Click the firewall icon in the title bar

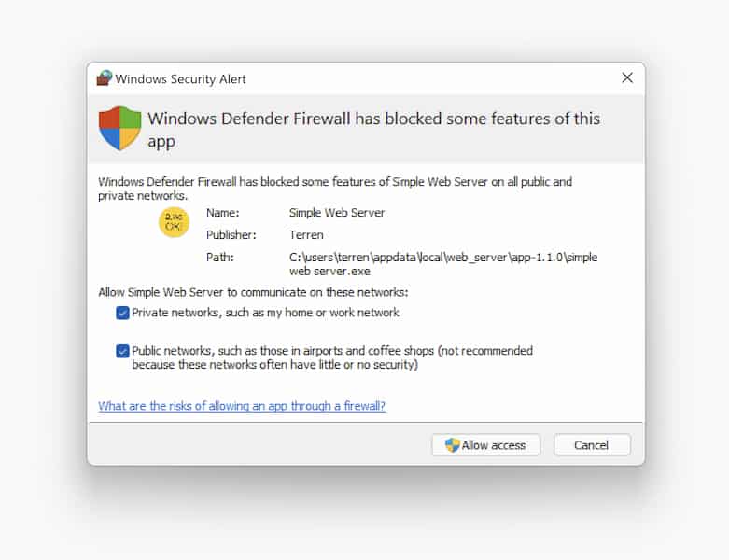click(x=104, y=79)
